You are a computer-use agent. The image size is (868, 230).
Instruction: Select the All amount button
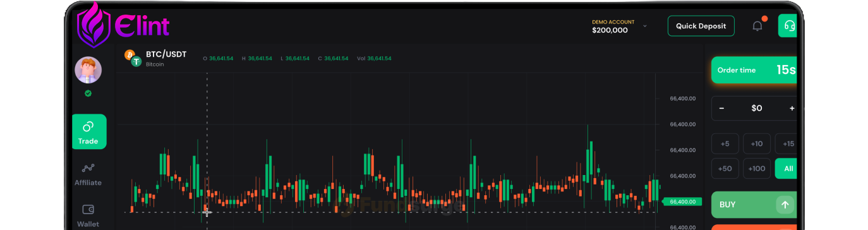(x=787, y=169)
